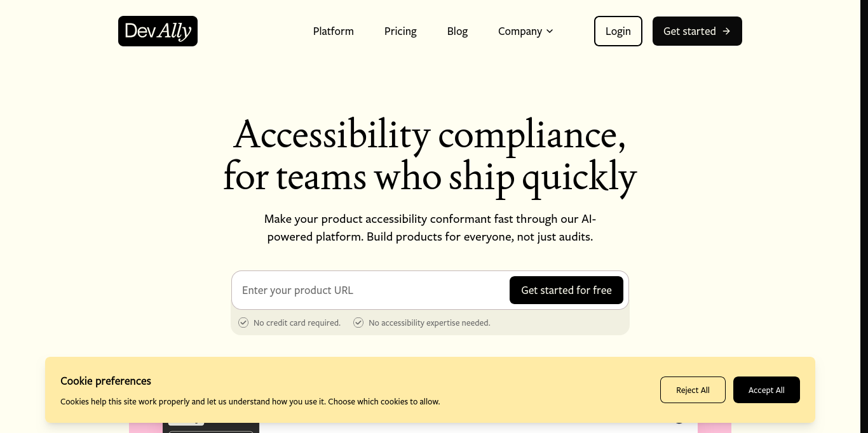Reject All cookies in the banner
Viewport: 868px width, 433px height.
coord(693,390)
